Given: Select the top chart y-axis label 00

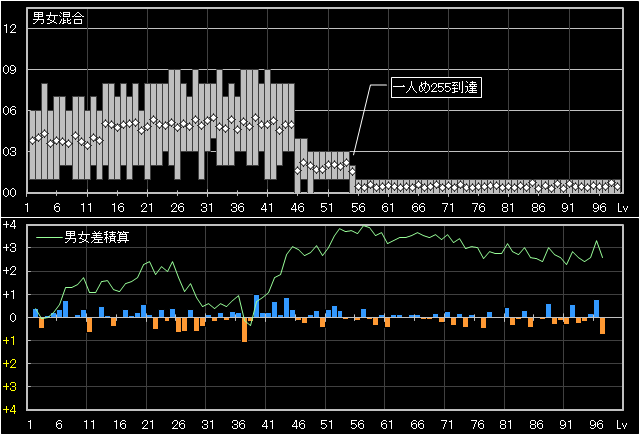Looking at the screenshot, I should (x=9, y=192).
